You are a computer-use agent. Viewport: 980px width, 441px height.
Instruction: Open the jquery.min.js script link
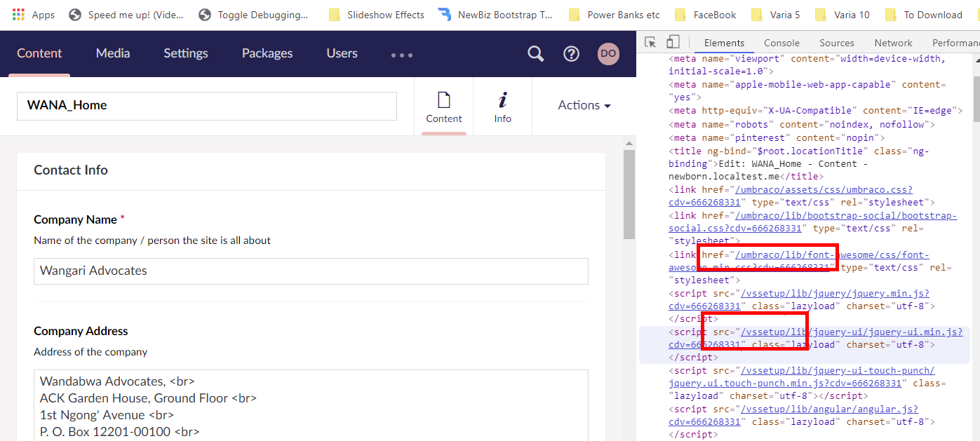click(x=799, y=299)
